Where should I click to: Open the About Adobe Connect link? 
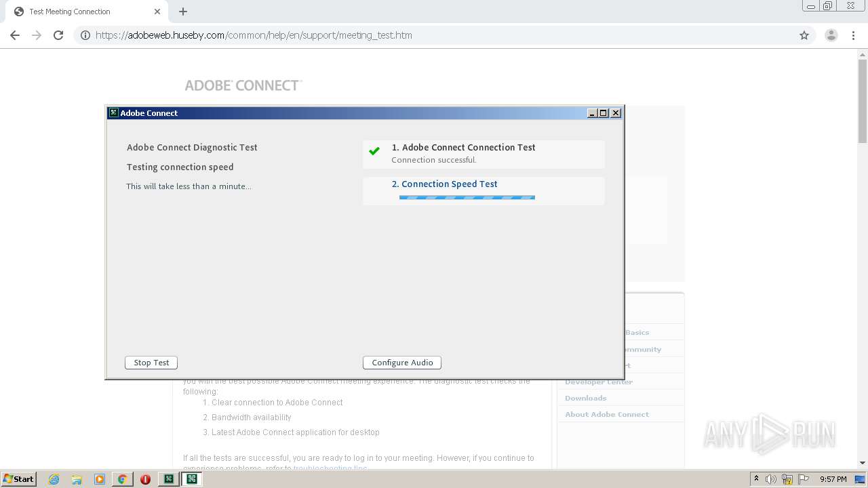607,414
